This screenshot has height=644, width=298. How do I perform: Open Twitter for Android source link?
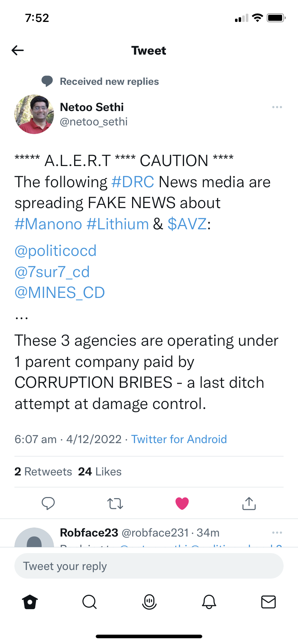point(179,439)
